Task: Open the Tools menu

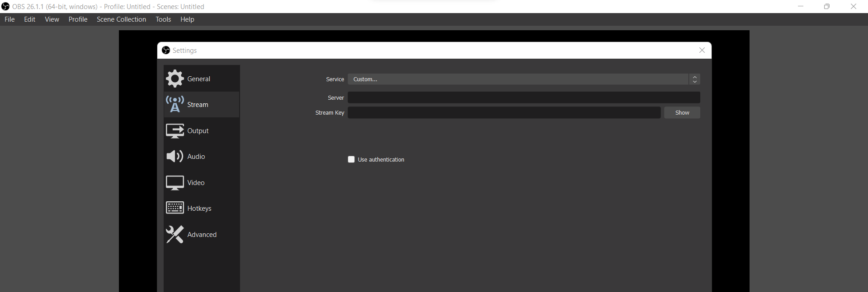Action: point(163,19)
